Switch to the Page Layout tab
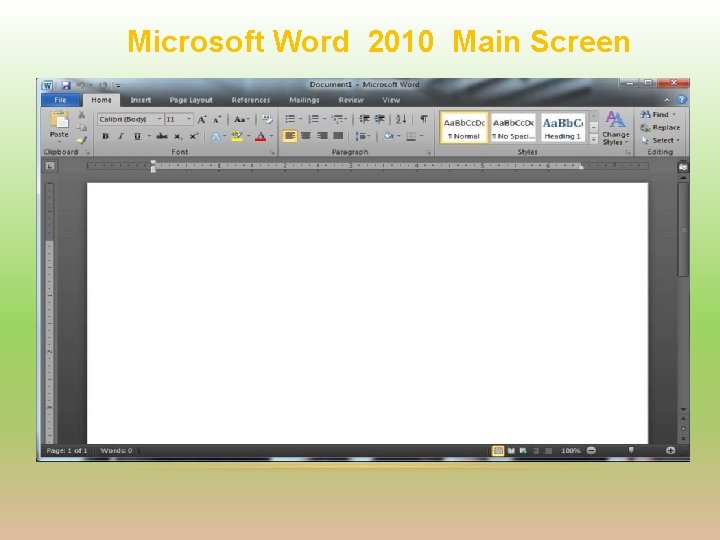Viewport: 720px width, 540px height. (x=191, y=100)
